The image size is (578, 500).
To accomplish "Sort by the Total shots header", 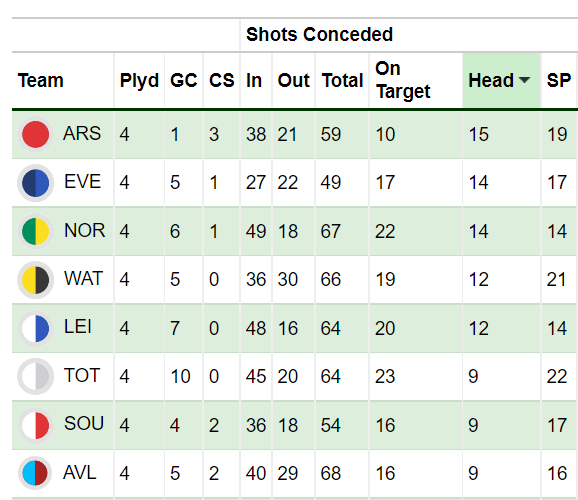I will pos(342,80).
